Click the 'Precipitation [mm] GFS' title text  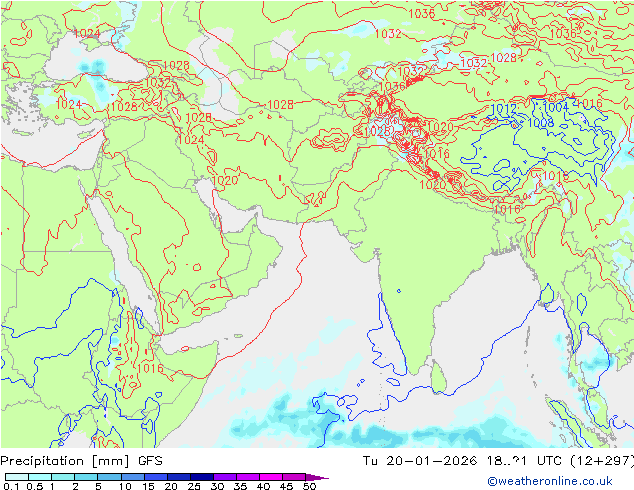82,461
